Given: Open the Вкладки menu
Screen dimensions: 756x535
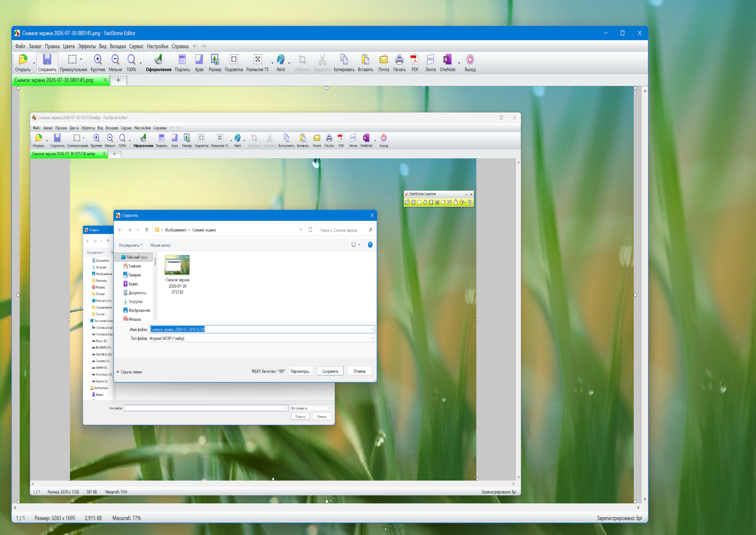Looking at the screenshot, I should tap(118, 46).
